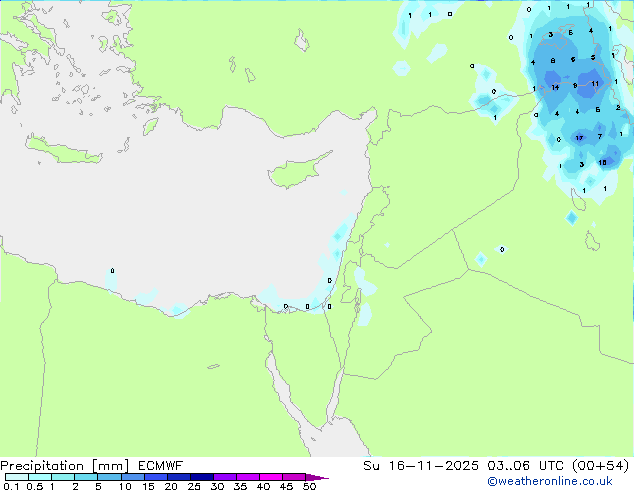Select the '(00+54)' forecast offset text
This screenshot has height=490, width=634.
pyautogui.click(x=600, y=466)
